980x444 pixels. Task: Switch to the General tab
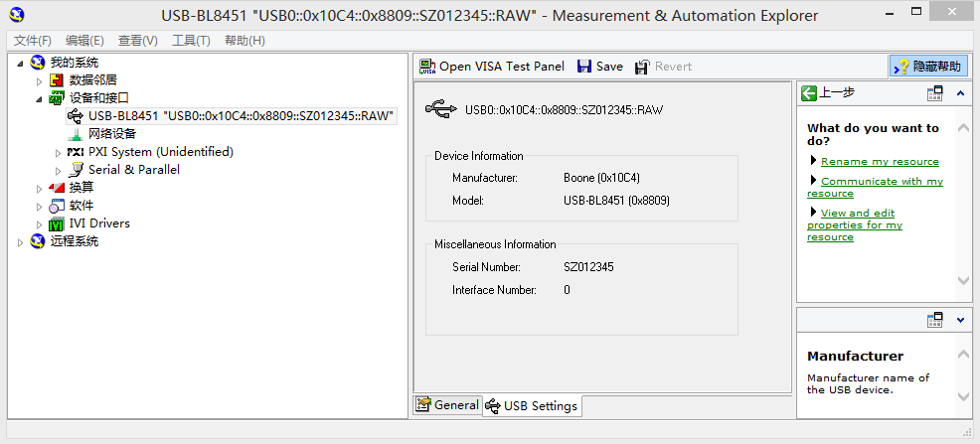(447, 404)
